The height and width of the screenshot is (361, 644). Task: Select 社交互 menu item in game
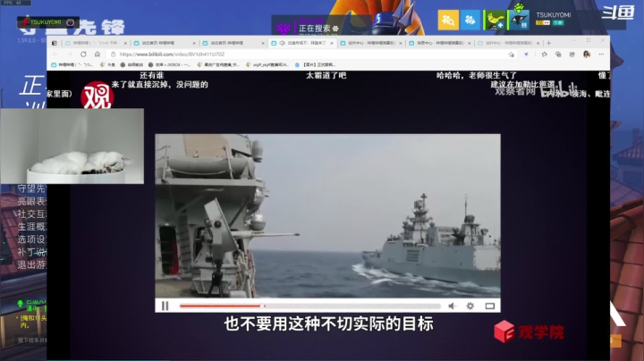[x=32, y=214]
